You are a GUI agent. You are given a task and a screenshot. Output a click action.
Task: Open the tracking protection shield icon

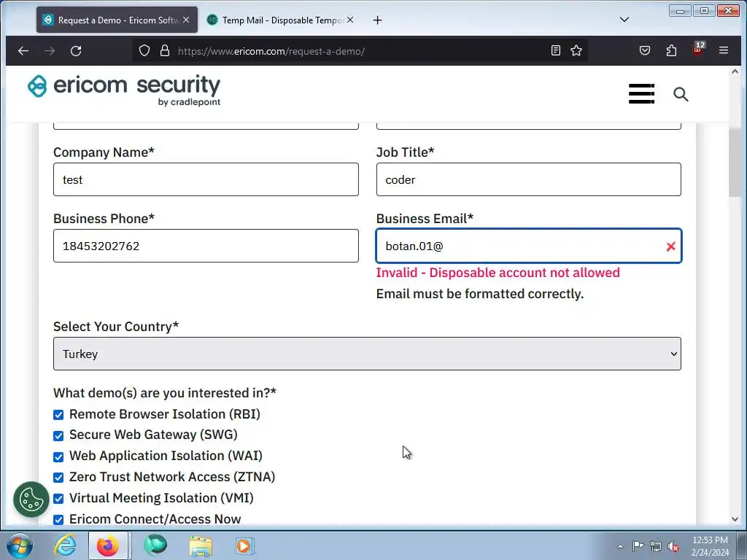tap(144, 50)
